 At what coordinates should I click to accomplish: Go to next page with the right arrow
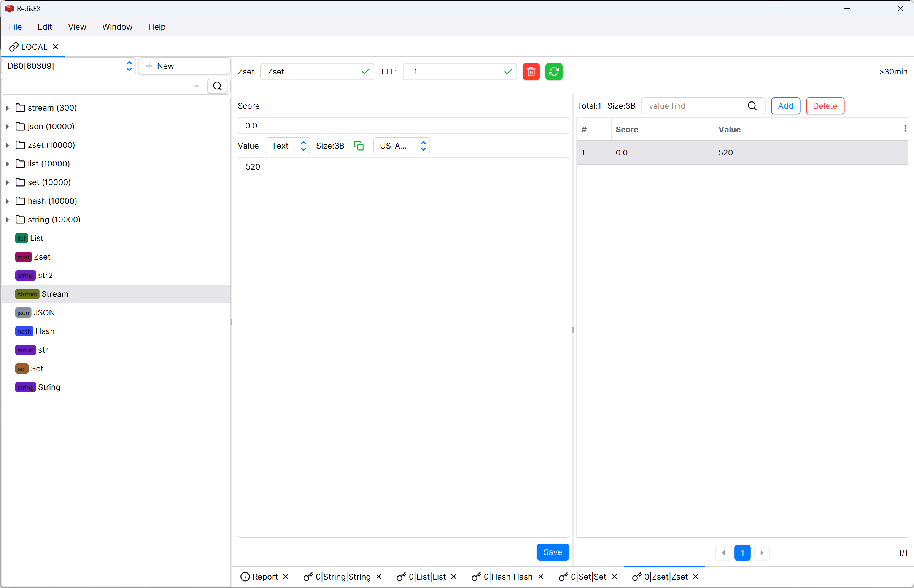click(762, 553)
